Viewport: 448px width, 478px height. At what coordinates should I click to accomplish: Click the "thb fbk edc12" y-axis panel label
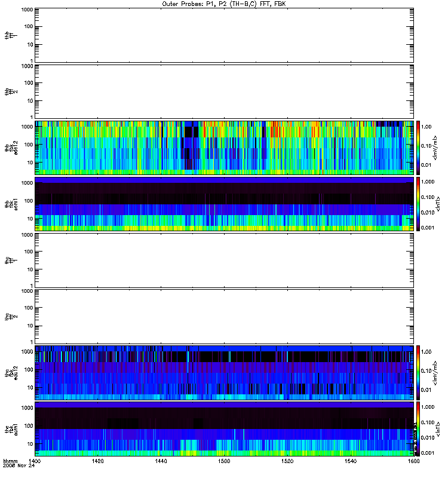pos(11,148)
